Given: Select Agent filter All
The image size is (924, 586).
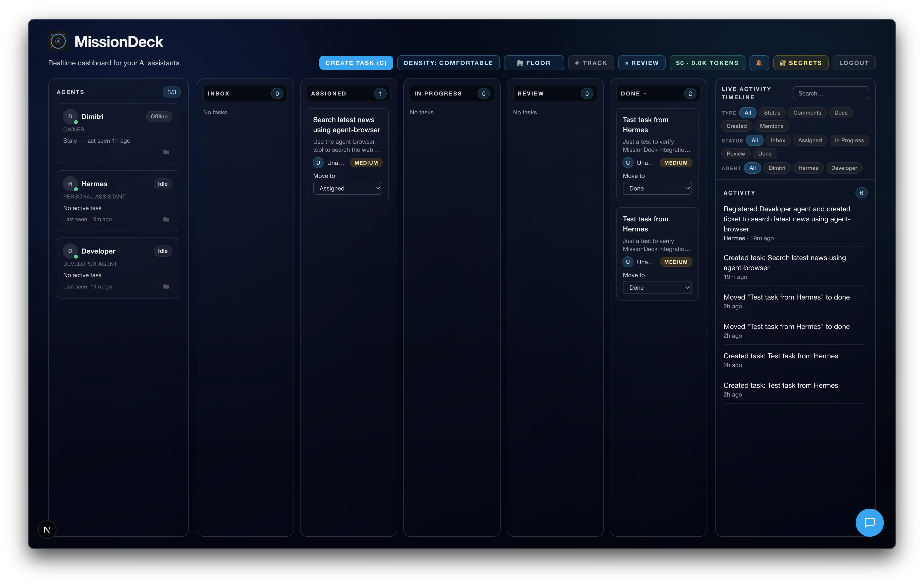Looking at the screenshot, I should coord(753,168).
